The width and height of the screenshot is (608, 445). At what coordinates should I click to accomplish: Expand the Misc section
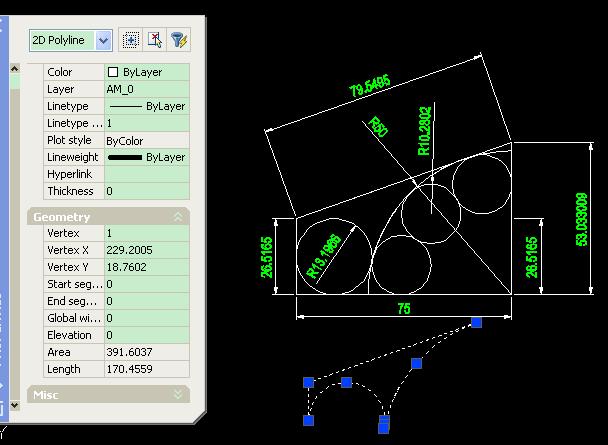pos(178,395)
